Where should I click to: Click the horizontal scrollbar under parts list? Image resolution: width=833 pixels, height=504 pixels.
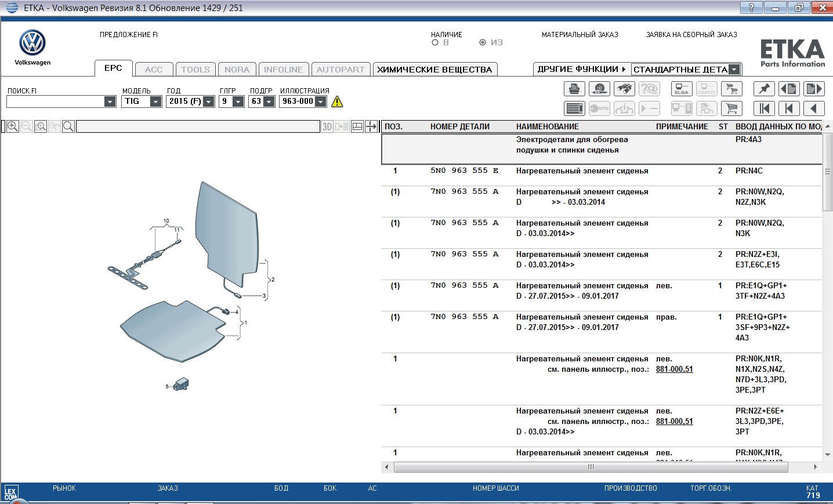(x=591, y=467)
